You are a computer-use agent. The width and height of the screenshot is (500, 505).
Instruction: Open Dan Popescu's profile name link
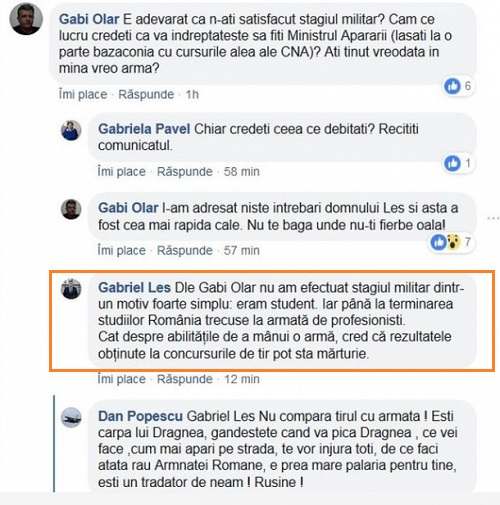[140, 416]
